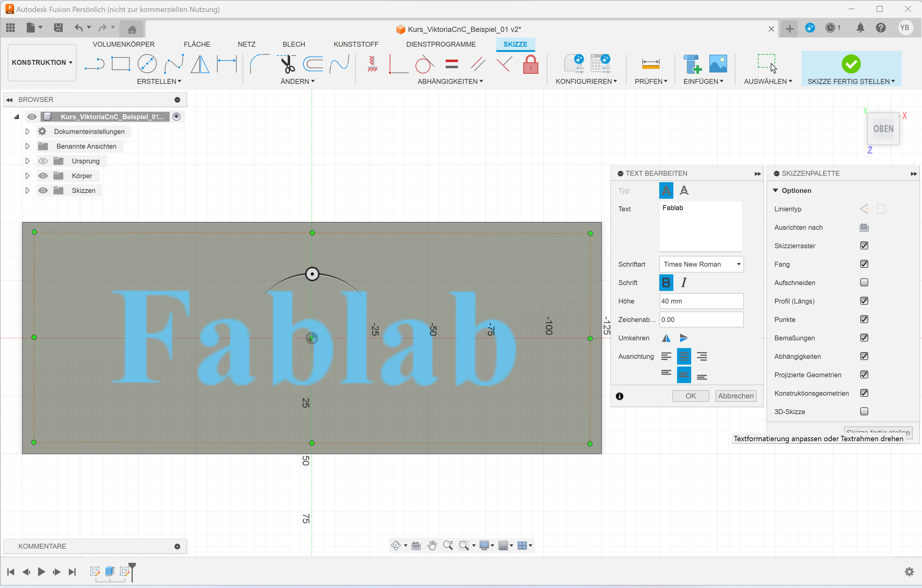
Task: Open the Schriftart font dropdown
Action: pyautogui.click(x=701, y=264)
